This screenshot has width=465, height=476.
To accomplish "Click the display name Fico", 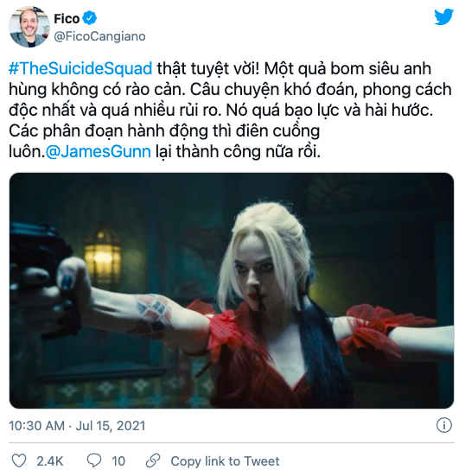I will [67, 18].
